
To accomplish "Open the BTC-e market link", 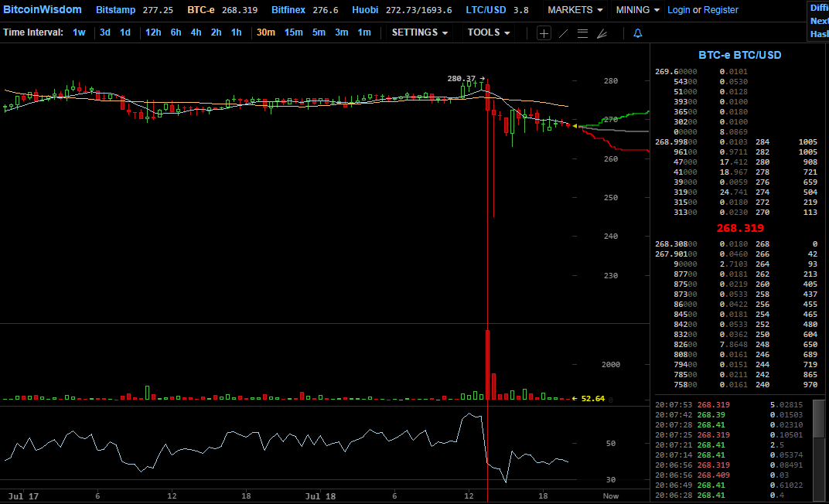I will click(x=200, y=10).
